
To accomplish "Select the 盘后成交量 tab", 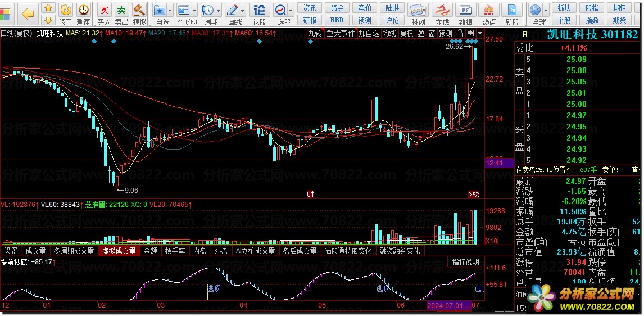I will coord(300,251).
